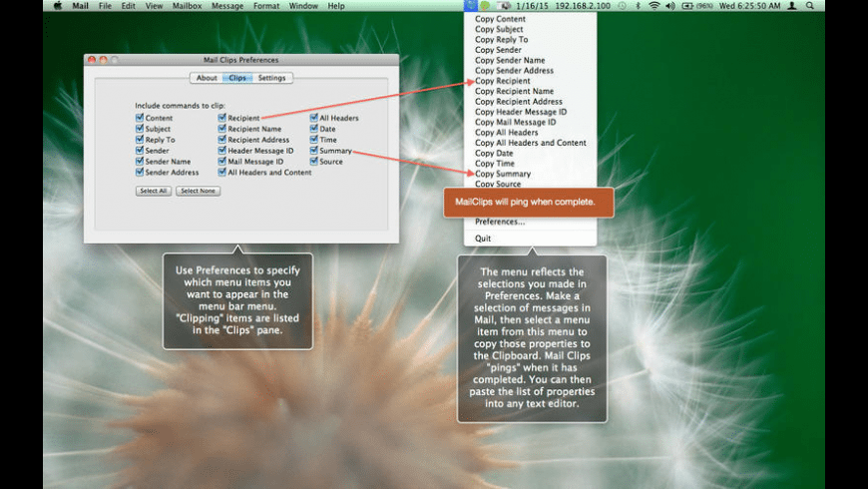Toggle All Headers and Content checkbox

pos(221,172)
